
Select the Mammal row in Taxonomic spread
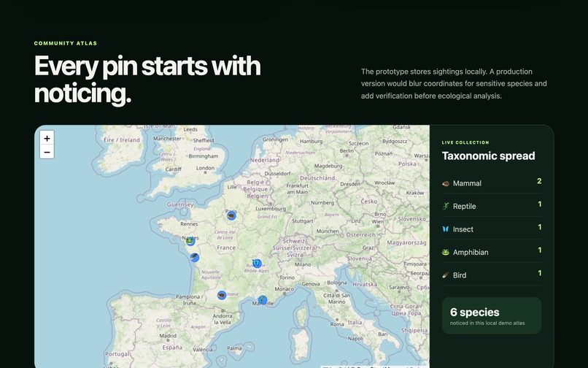click(x=492, y=183)
